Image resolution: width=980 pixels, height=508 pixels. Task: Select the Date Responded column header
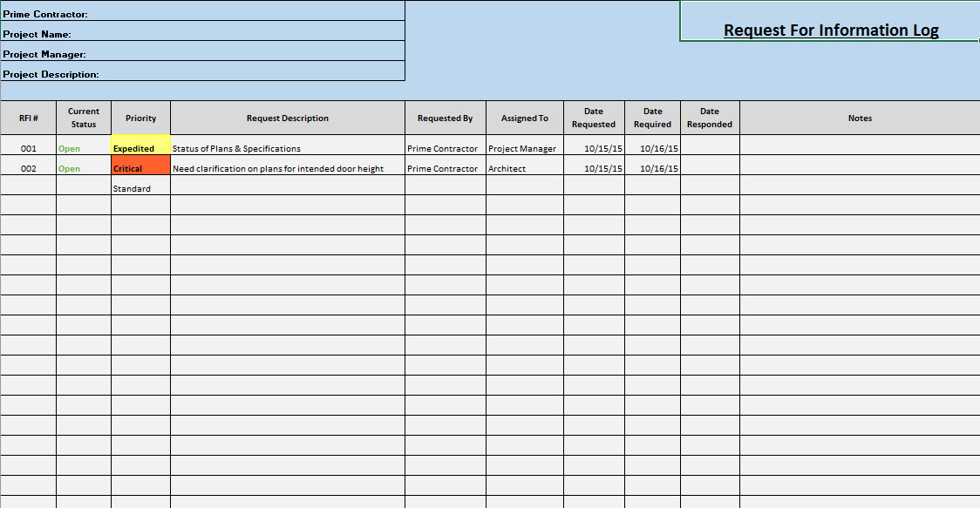coord(710,119)
